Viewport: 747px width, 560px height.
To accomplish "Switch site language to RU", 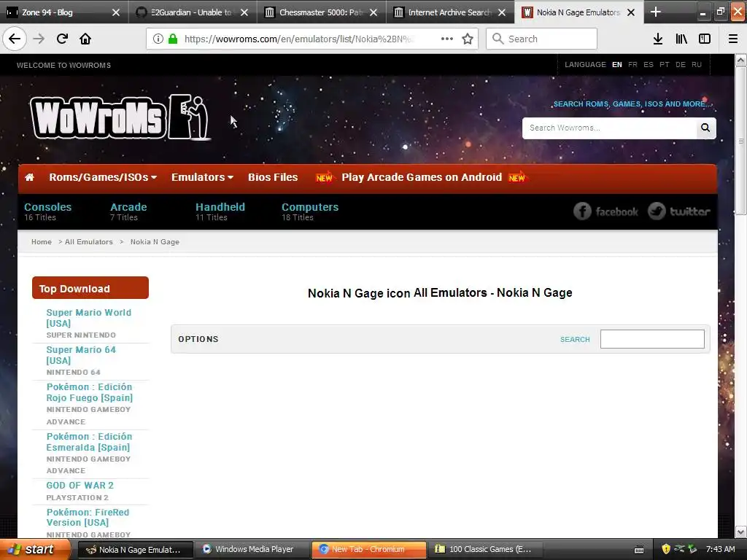I will coord(697,65).
